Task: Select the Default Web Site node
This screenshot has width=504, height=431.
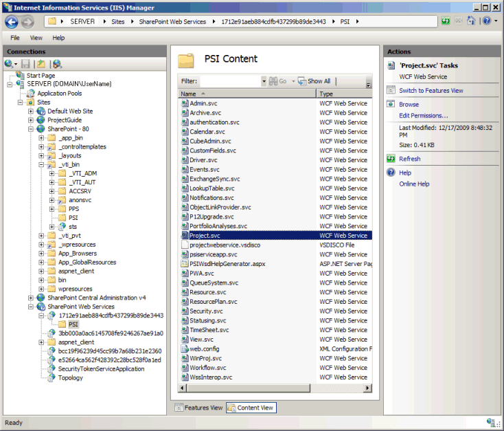Action: tap(70, 111)
